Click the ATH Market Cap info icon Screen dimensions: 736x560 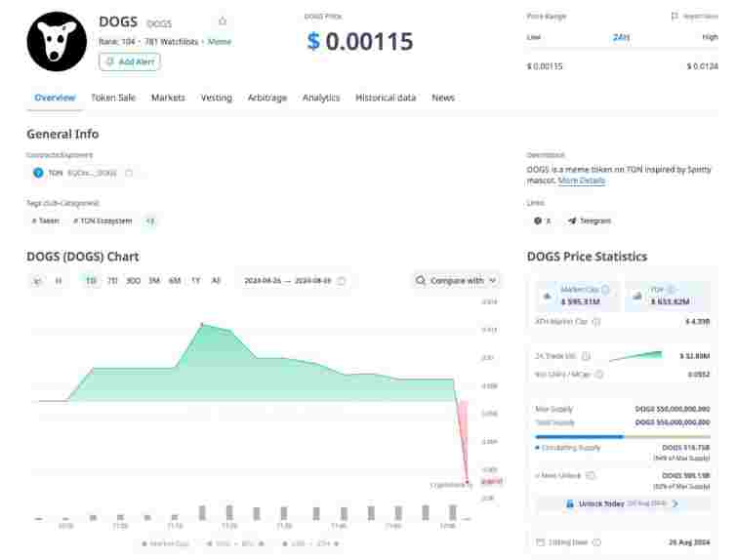click(x=596, y=322)
